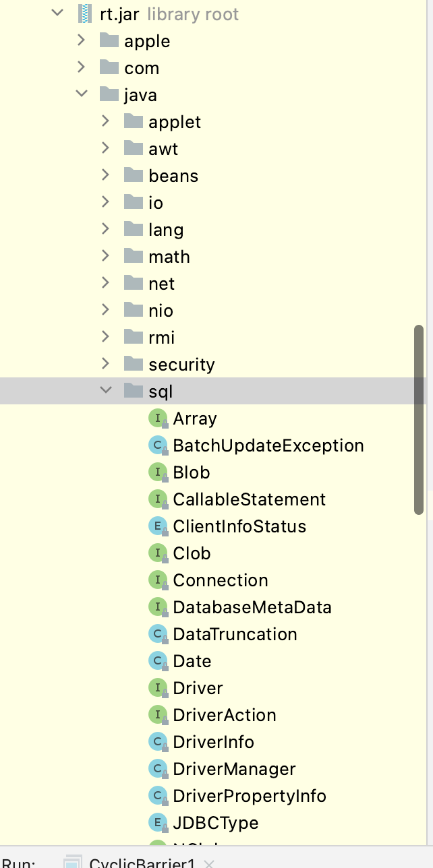The width and height of the screenshot is (433, 868).
Task: Expand the security package chevron
Action: [106, 365]
